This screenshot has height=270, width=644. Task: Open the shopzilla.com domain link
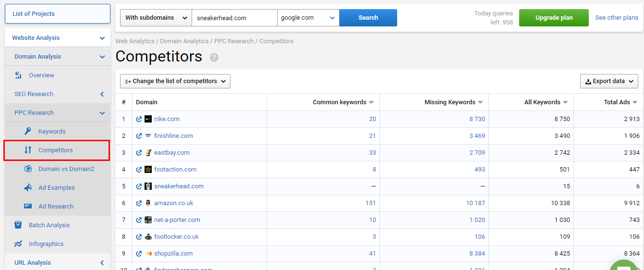tap(173, 254)
